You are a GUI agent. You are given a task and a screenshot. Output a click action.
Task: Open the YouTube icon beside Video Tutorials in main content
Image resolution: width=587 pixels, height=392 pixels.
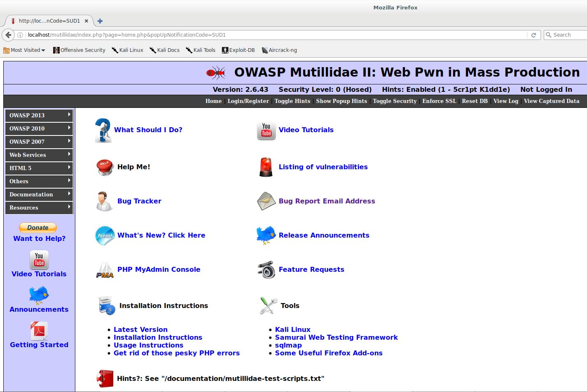(266, 131)
